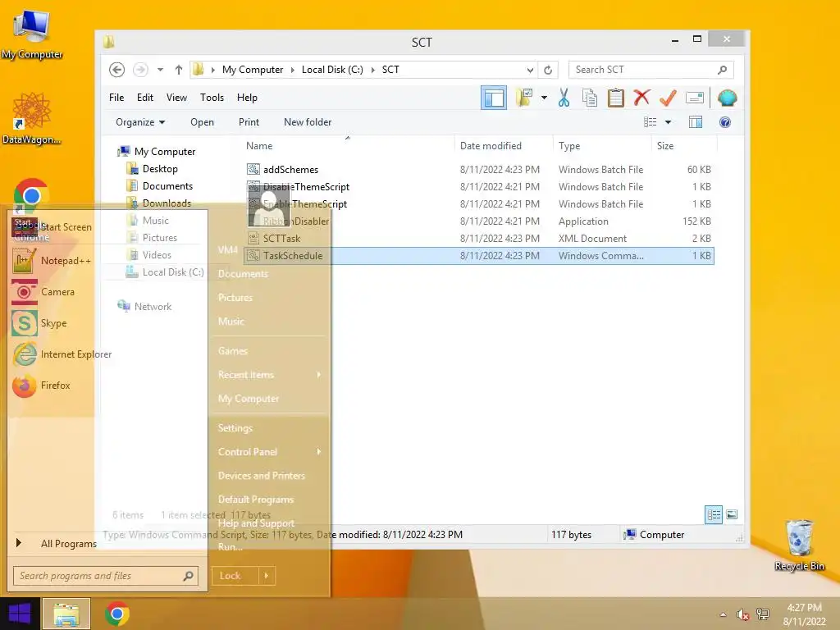Open the Tools menu
Screen dimensions: 840x630
[x=212, y=98]
